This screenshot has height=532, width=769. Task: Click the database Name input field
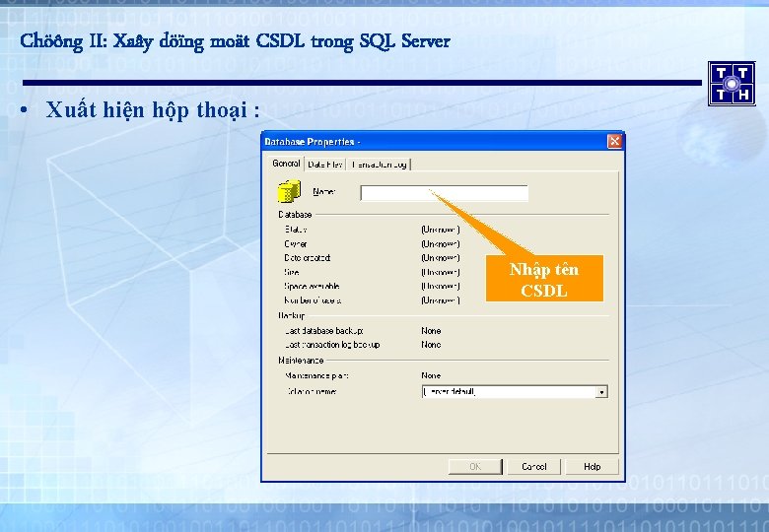(445, 193)
